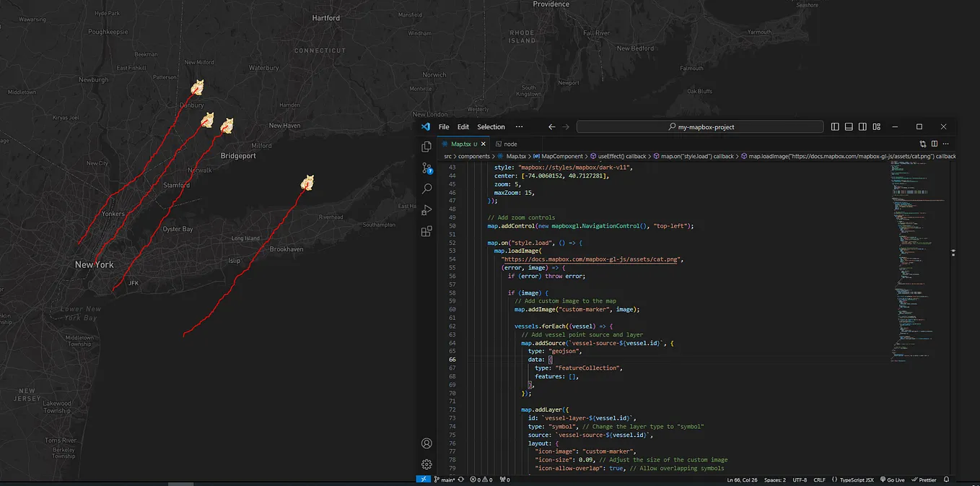Click the errors and warnings status indicator
The image size is (980, 486).
click(480, 479)
